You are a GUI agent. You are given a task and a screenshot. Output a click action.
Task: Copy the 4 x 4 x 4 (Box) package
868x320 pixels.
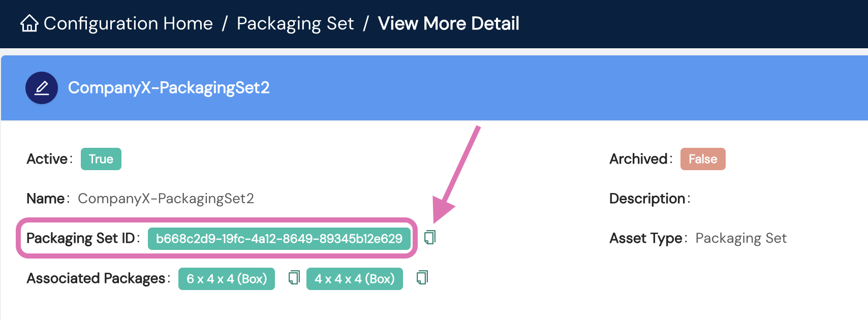[422, 277]
